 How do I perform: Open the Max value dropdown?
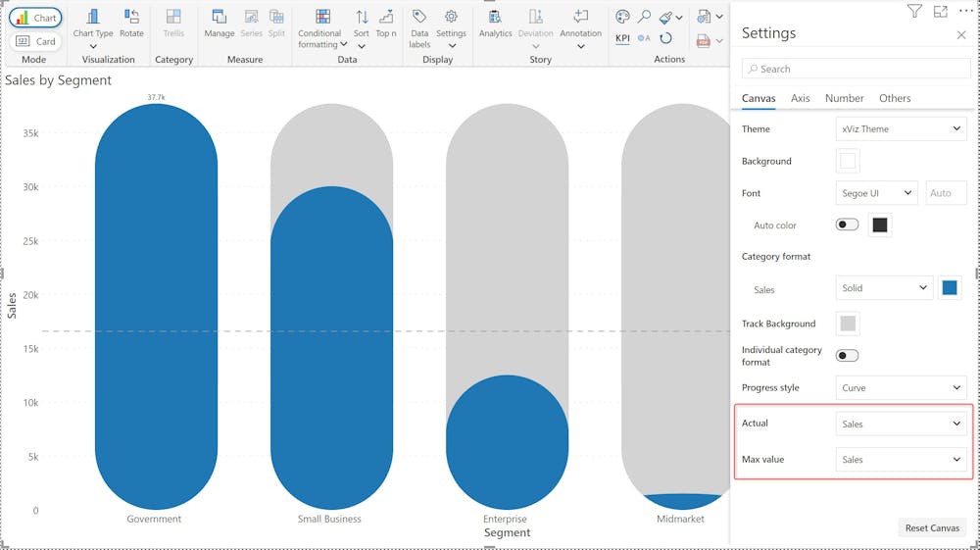[x=901, y=459]
